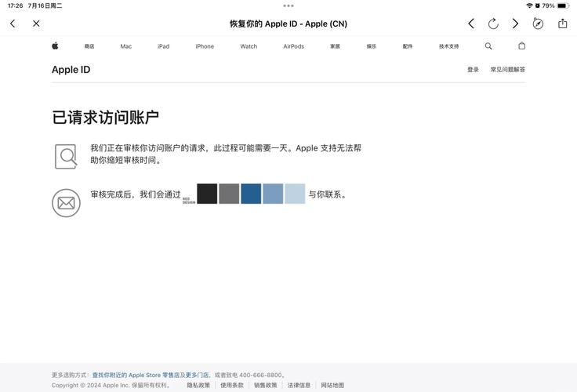Open the iPhone navigation item
The height and width of the screenshot is (392, 577).
pyautogui.click(x=205, y=46)
